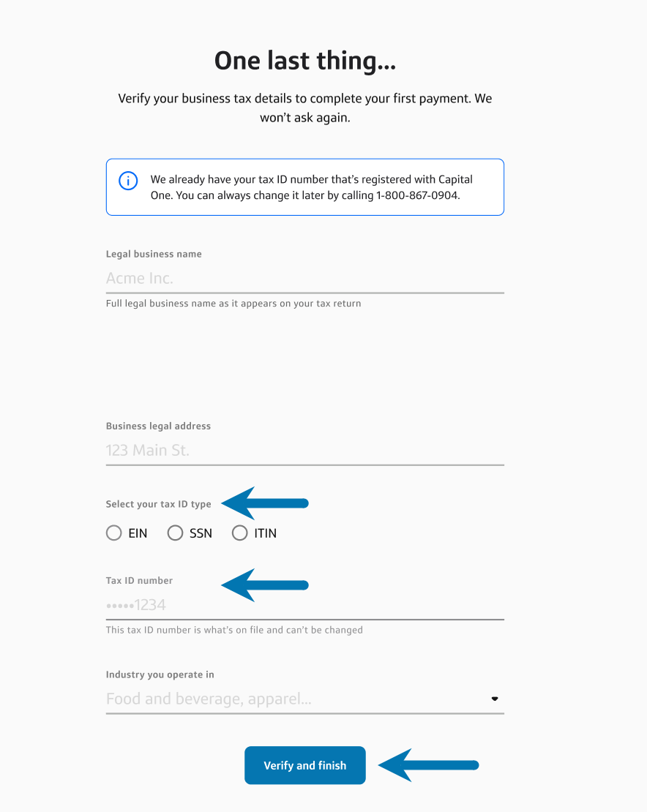647x812 pixels.
Task: Click the tax return helper text under business name
Action: click(x=233, y=304)
